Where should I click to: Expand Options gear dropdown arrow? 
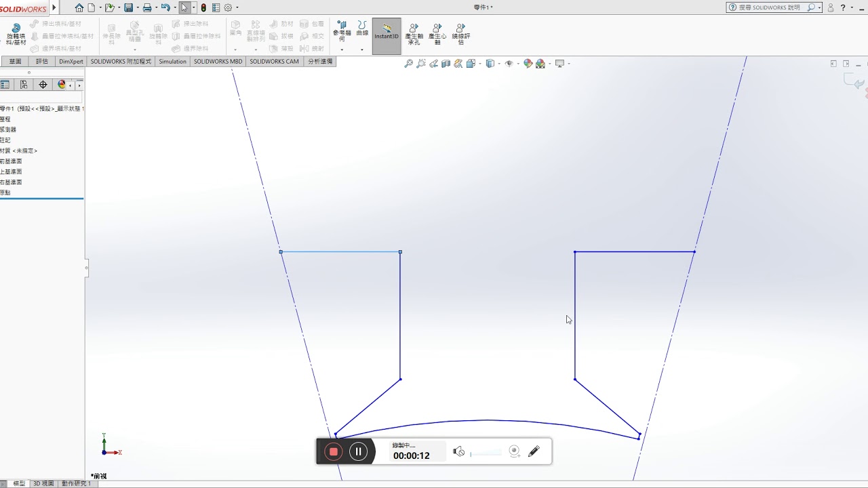(237, 8)
